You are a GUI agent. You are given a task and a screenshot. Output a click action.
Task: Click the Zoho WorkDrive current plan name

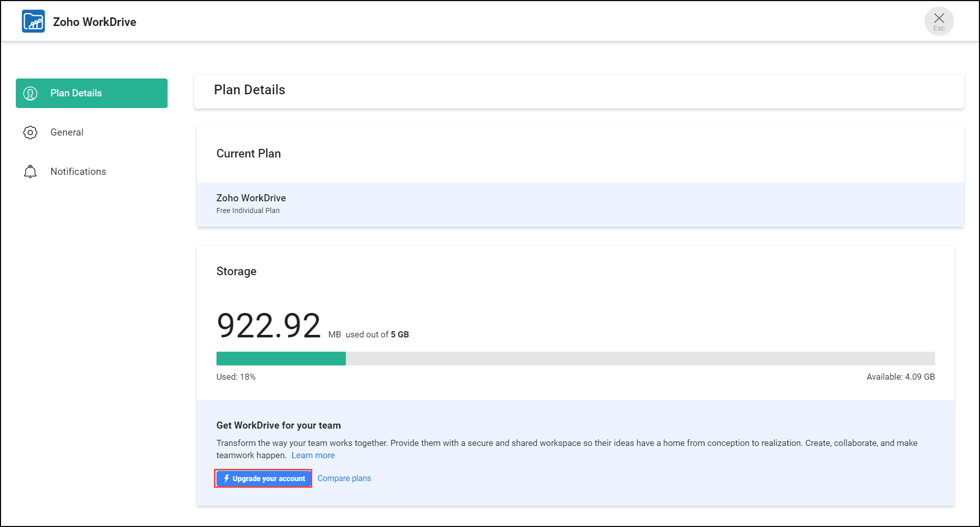251,198
